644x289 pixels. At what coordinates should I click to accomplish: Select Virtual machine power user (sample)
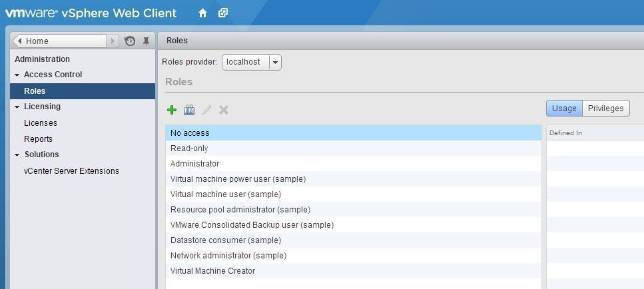coord(354,179)
